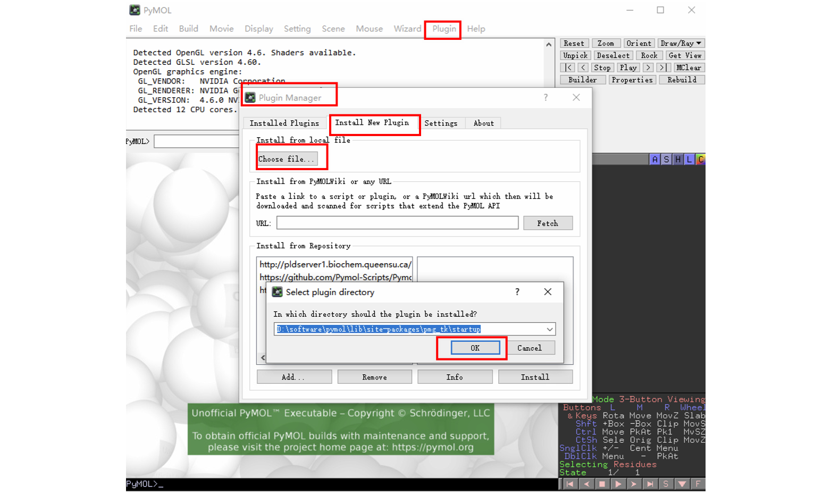
Task: Confirm directory with OK button
Action: 475,348
